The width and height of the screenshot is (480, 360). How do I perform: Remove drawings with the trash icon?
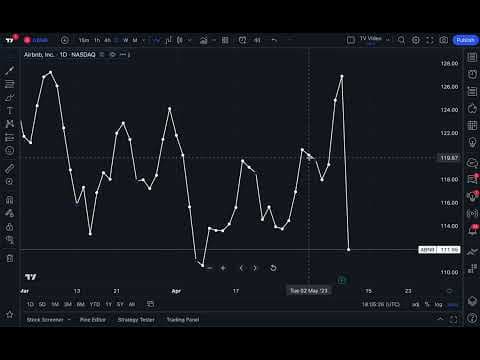pyautogui.click(x=10, y=258)
